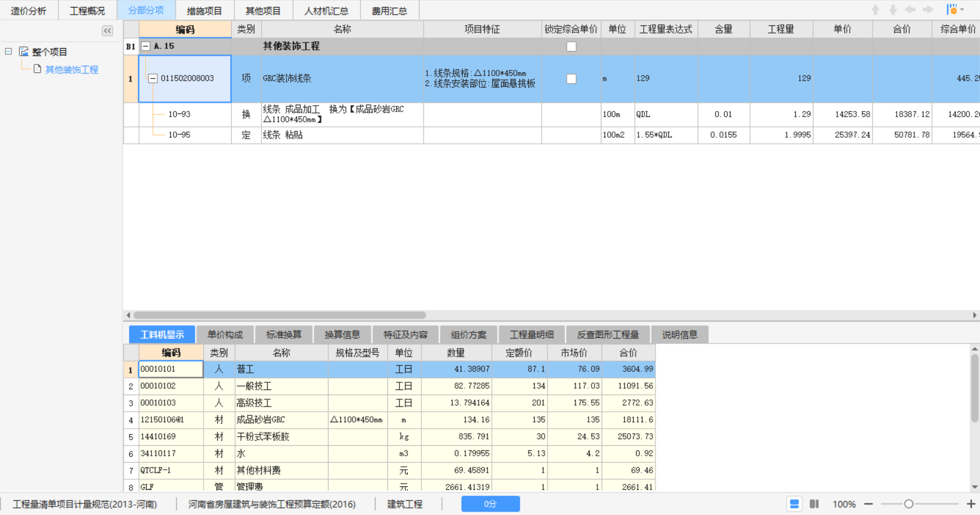Open the column settings gear icon
The image size is (980, 515).
coord(952,10)
